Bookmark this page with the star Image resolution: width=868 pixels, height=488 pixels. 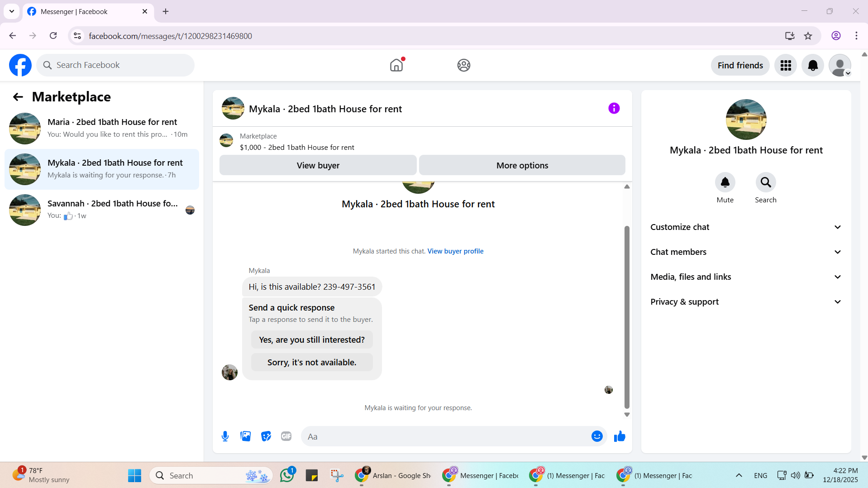click(x=808, y=36)
